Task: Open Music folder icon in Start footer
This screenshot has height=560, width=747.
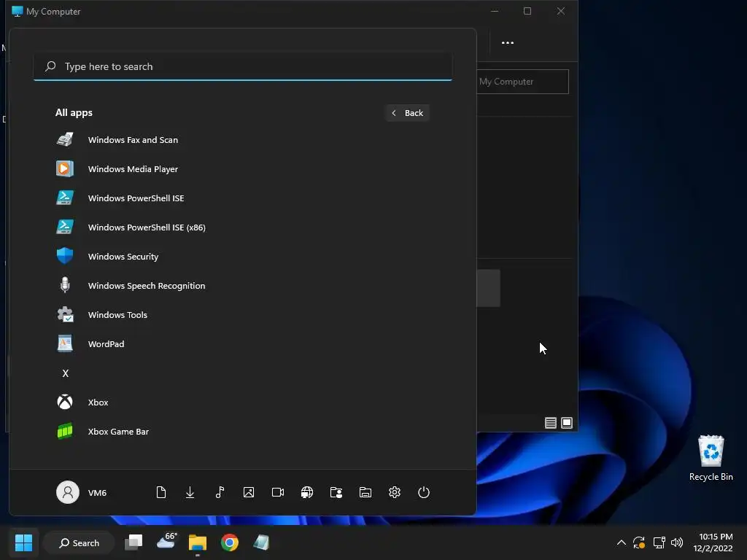Action: [x=219, y=492]
